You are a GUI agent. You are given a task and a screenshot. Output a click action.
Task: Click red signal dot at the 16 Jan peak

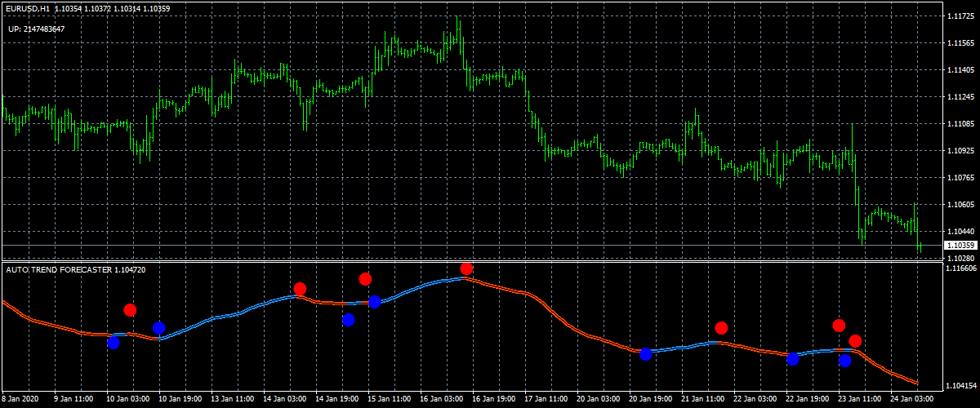(x=466, y=268)
